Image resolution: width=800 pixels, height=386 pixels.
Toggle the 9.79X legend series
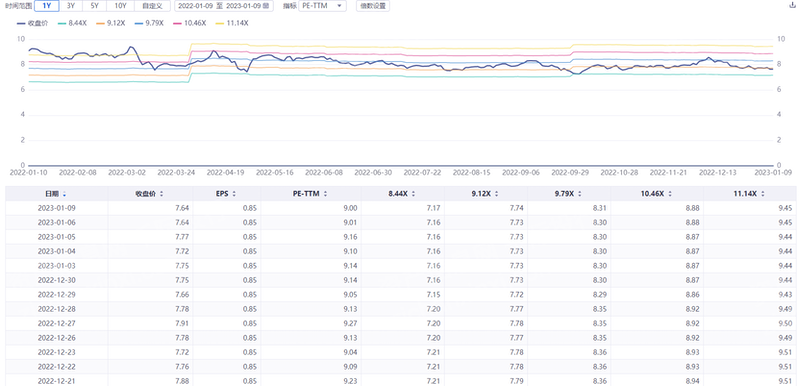149,23
